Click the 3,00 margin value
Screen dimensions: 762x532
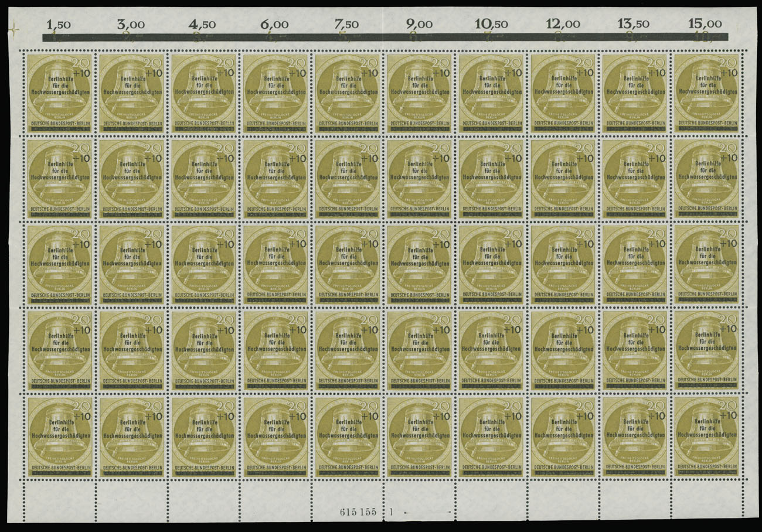(x=131, y=25)
